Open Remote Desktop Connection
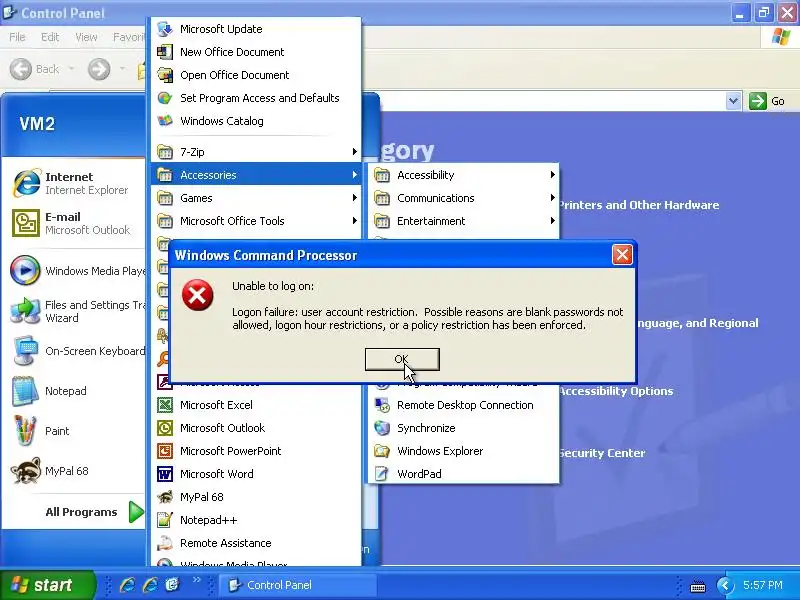This screenshot has width=800, height=600. (463, 405)
